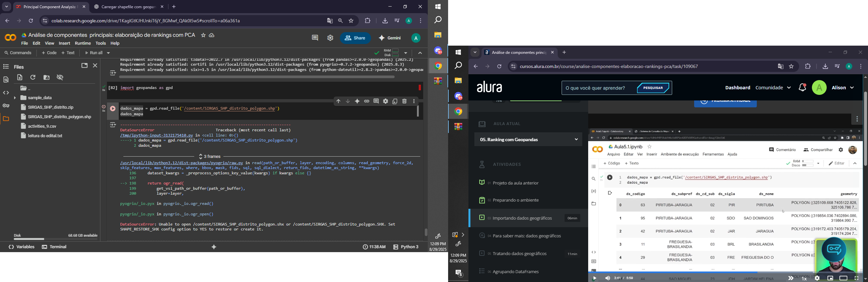Click the Run all button
868x282 pixels.
[94, 53]
